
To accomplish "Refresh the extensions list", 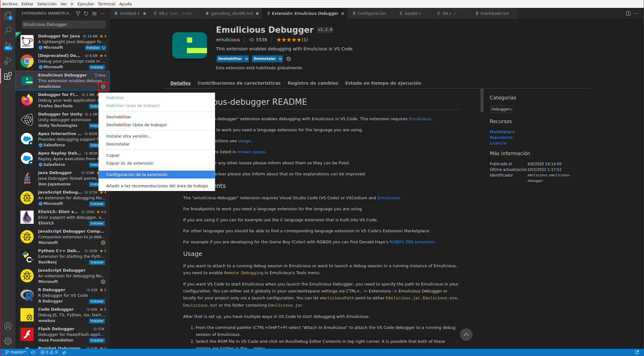I will pyautogui.click(x=86, y=14).
